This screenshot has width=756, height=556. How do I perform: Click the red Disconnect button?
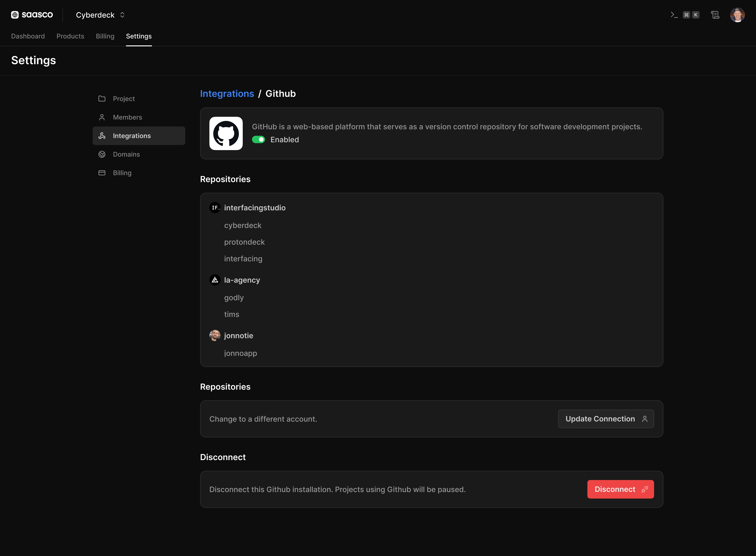(x=621, y=489)
